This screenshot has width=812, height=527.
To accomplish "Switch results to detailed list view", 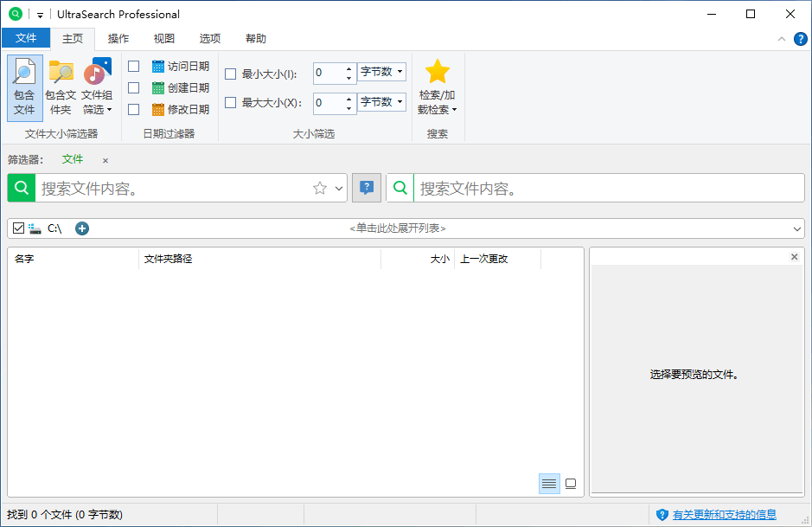I will pyautogui.click(x=549, y=483).
